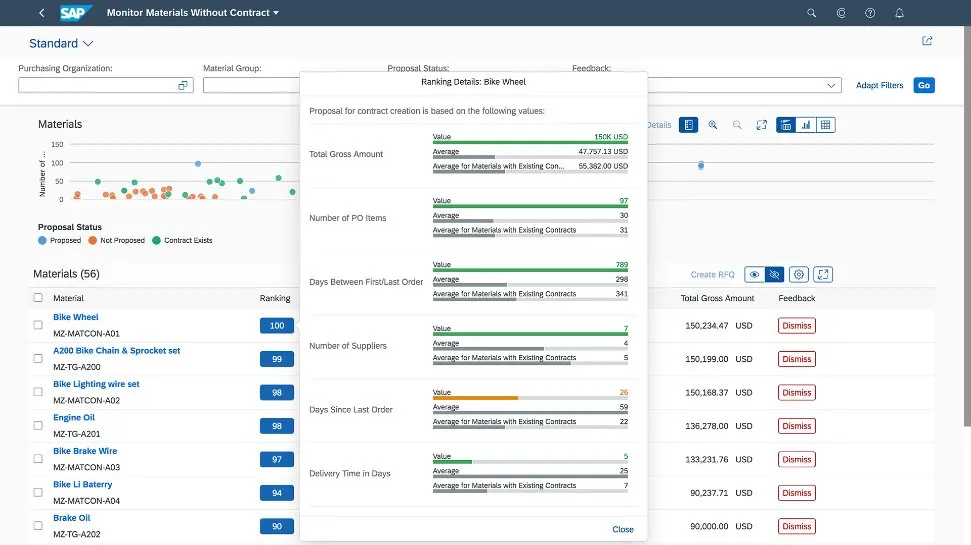
Task: Expand the Feedback filter dropdown arrow
Action: (831, 86)
